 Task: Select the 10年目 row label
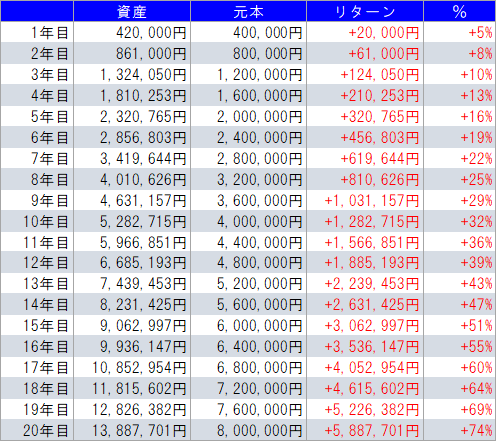[x=46, y=221]
